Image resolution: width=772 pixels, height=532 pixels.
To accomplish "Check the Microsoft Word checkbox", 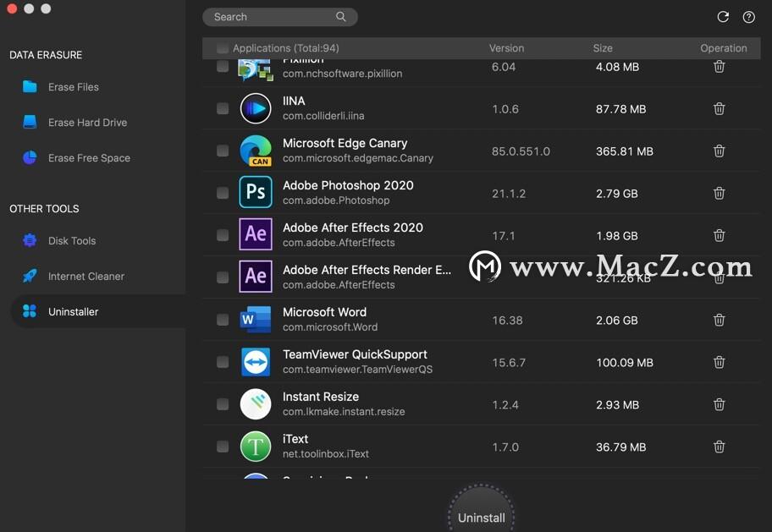I will [x=223, y=320].
